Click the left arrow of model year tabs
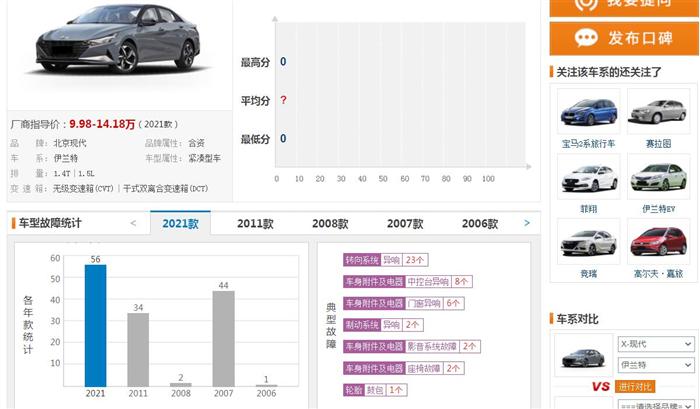Screen dimensions: 700x409 coord(133,223)
